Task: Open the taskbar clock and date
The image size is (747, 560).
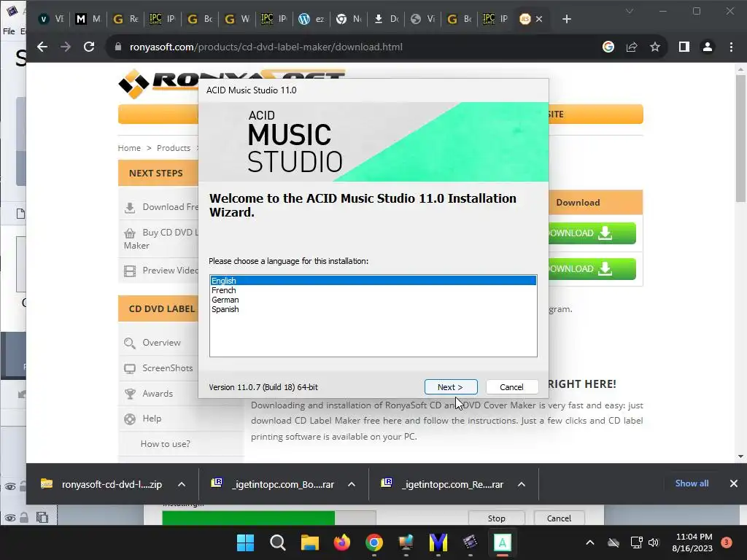Action: pos(692,542)
